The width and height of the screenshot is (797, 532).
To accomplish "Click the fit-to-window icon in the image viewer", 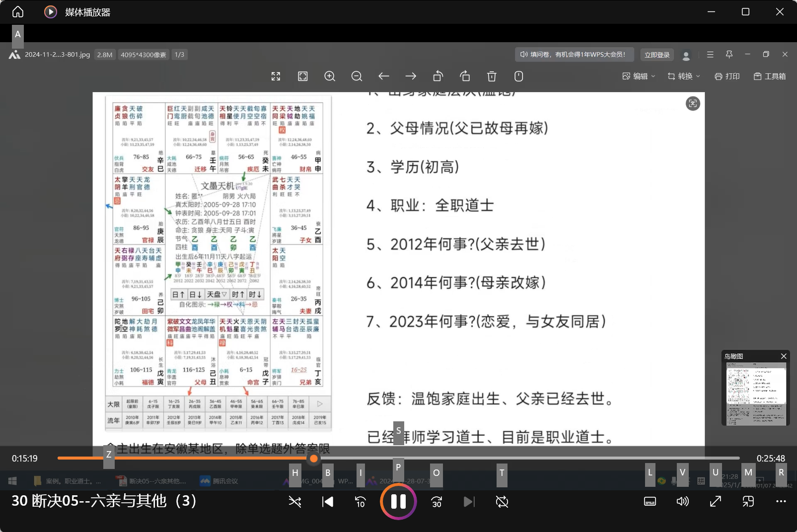I will coord(303,76).
